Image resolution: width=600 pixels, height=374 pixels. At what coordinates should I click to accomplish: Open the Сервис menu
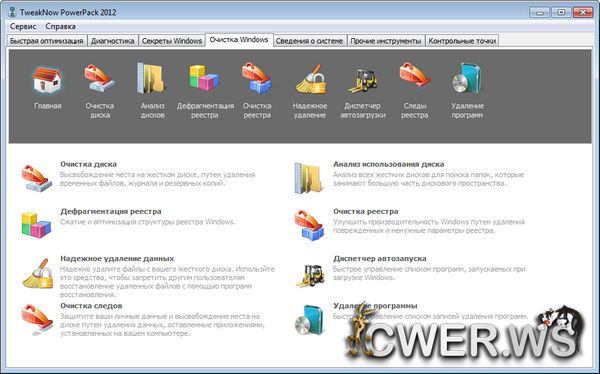pos(23,26)
